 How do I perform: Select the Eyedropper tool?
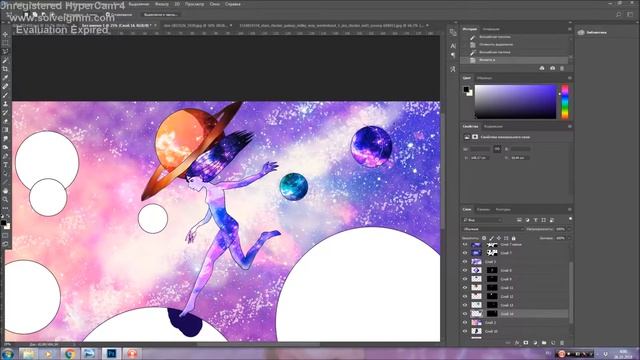[5, 78]
